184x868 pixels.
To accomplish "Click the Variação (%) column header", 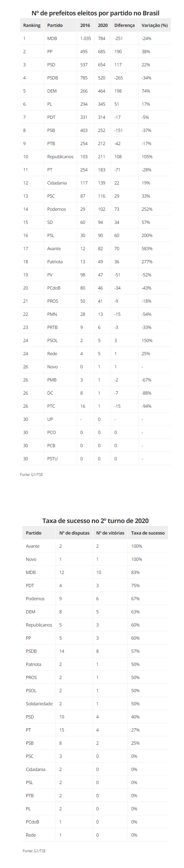I will coord(155,25).
